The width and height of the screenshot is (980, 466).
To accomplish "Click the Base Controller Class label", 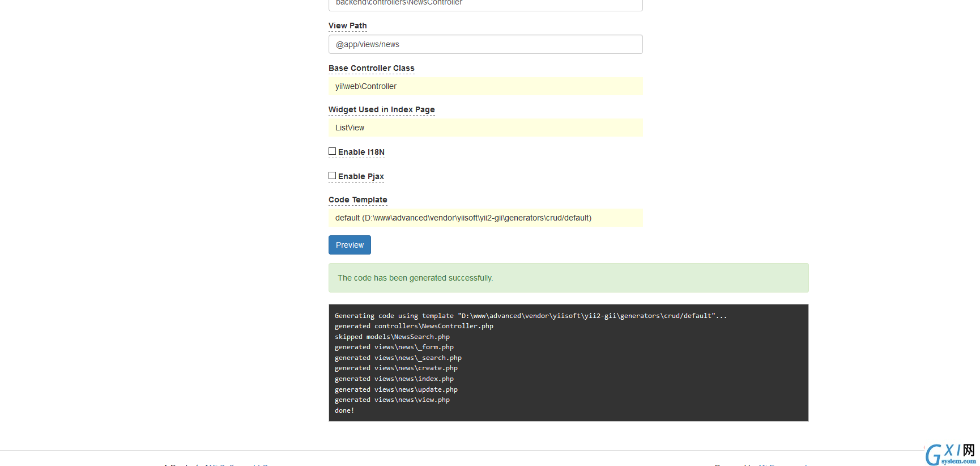I will [x=372, y=68].
